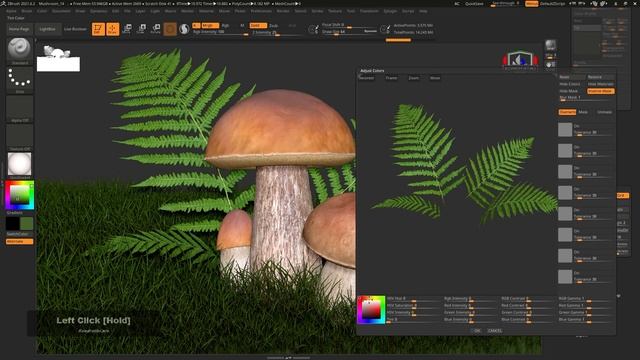This screenshot has width=640, height=360.
Task: Select the Rotate transform tool
Action: [x=156, y=29]
